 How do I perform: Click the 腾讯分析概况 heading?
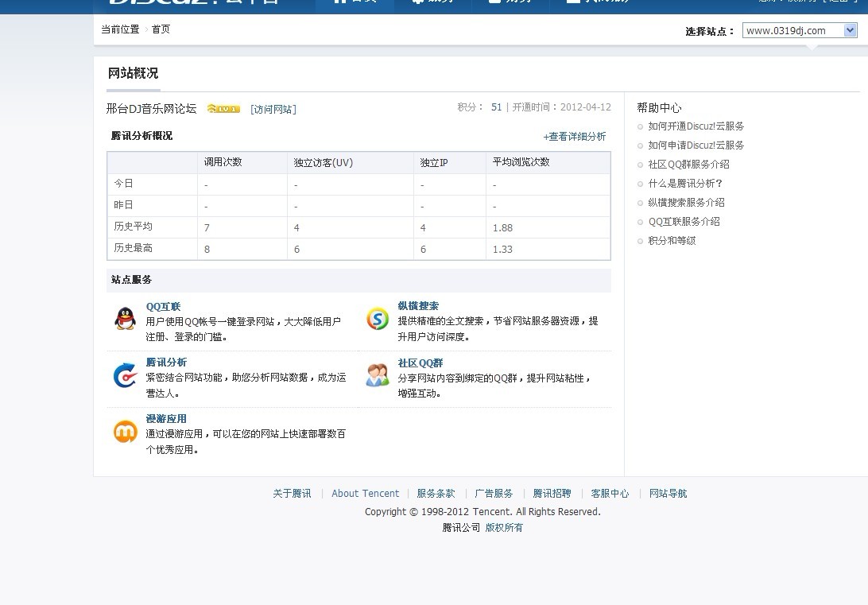[x=141, y=136]
